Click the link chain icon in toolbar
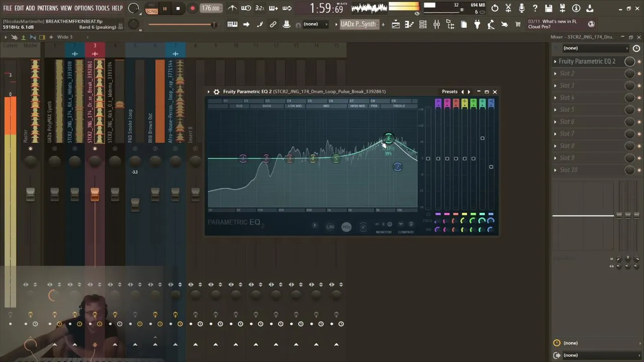Image resolution: width=644 pixels, height=362 pixels. click(273, 24)
